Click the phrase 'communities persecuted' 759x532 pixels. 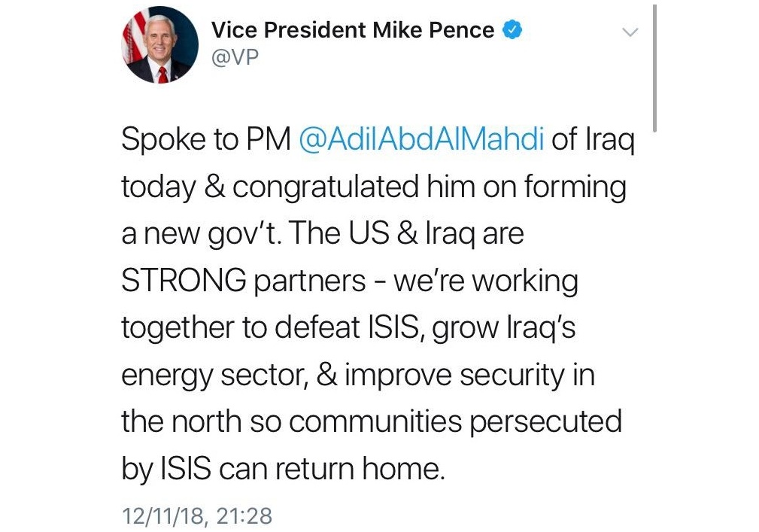click(455, 422)
